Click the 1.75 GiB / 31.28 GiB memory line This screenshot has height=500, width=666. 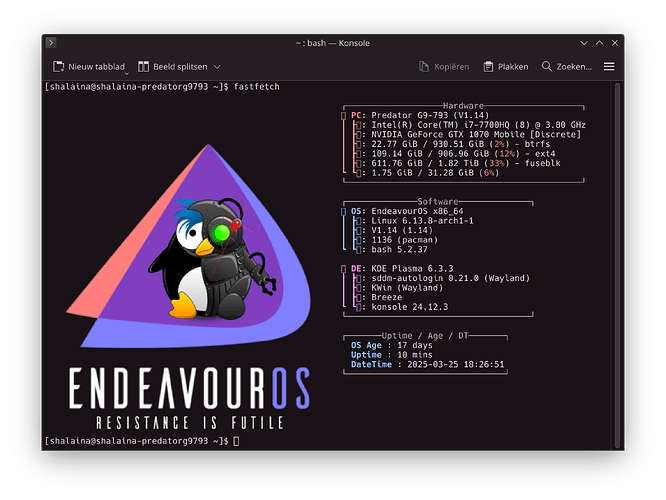pos(435,173)
